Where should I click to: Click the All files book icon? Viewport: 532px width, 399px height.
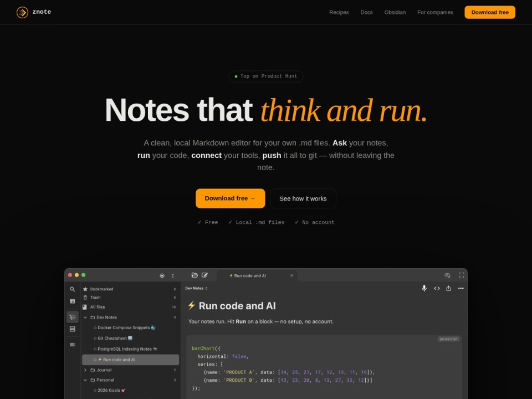(85, 306)
